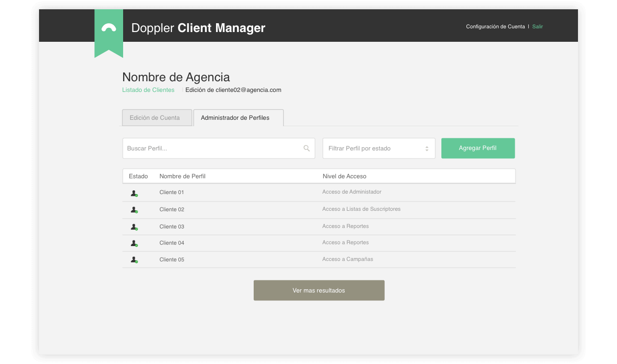Viewport: 617px width, 364px height.
Task: Click the status user icon for Cliente 02
Action: click(x=134, y=210)
